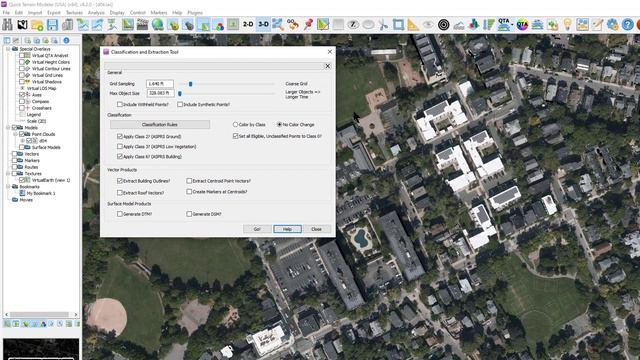Image resolution: width=640 pixels, height=360 pixels.
Task: Click the open folder toolbar icon
Action: pyautogui.click(x=37, y=25)
